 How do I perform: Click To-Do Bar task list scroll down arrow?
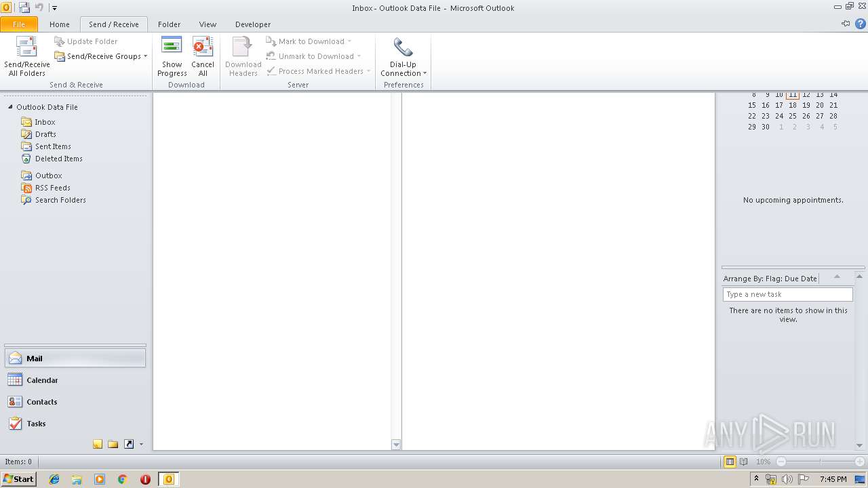(860, 445)
